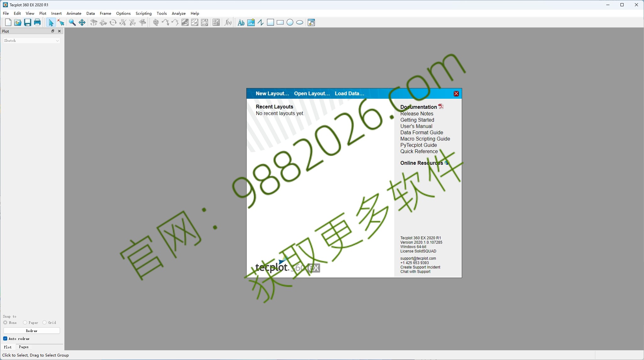Select the rectangle geometry tool
The height and width of the screenshot is (360, 644).
pyautogui.click(x=280, y=22)
